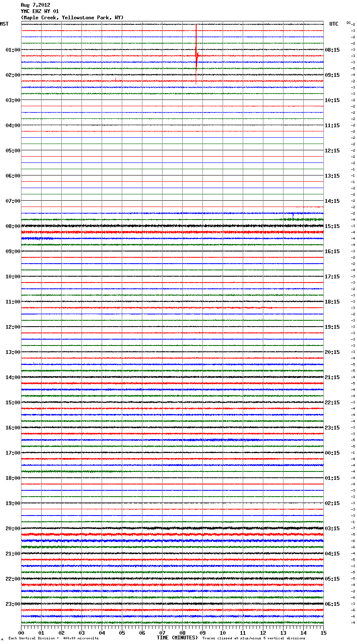Click the UTC label "11:15"
Screen dimensions: 357x644
pyautogui.click(x=332, y=126)
